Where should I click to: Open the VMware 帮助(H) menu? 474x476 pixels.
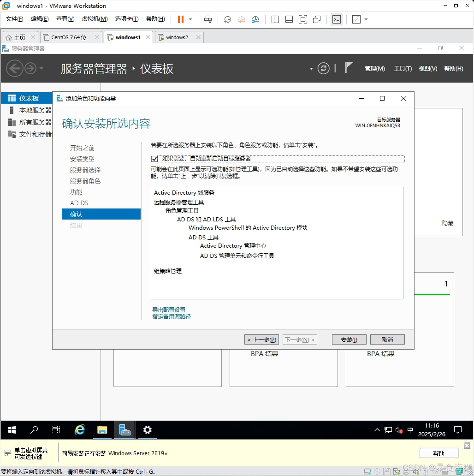point(155,19)
